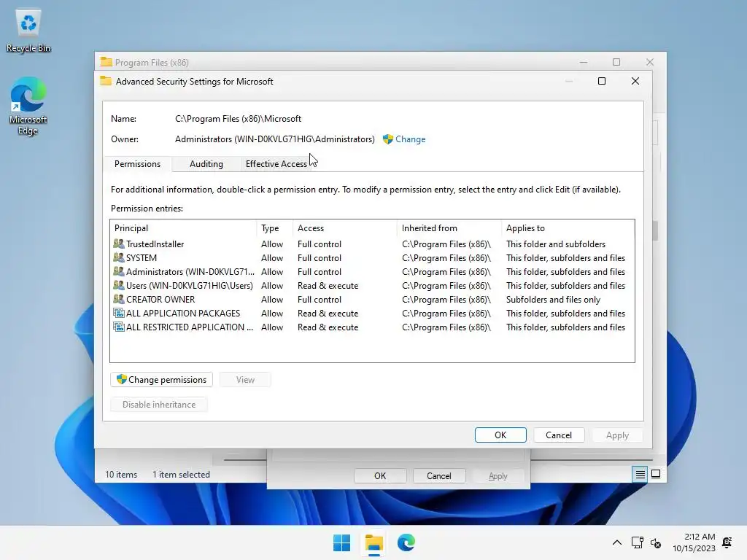The width and height of the screenshot is (747, 560).
Task: Select the ALL APPLICATION PACKAGES entry
Action: pyautogui.click(x=372, y=313)
